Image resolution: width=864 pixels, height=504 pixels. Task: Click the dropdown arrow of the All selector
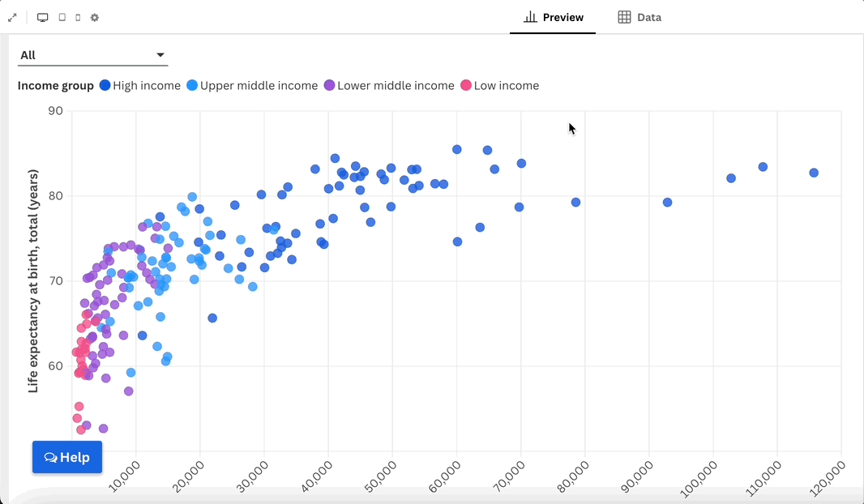click(x=160, y=55)
